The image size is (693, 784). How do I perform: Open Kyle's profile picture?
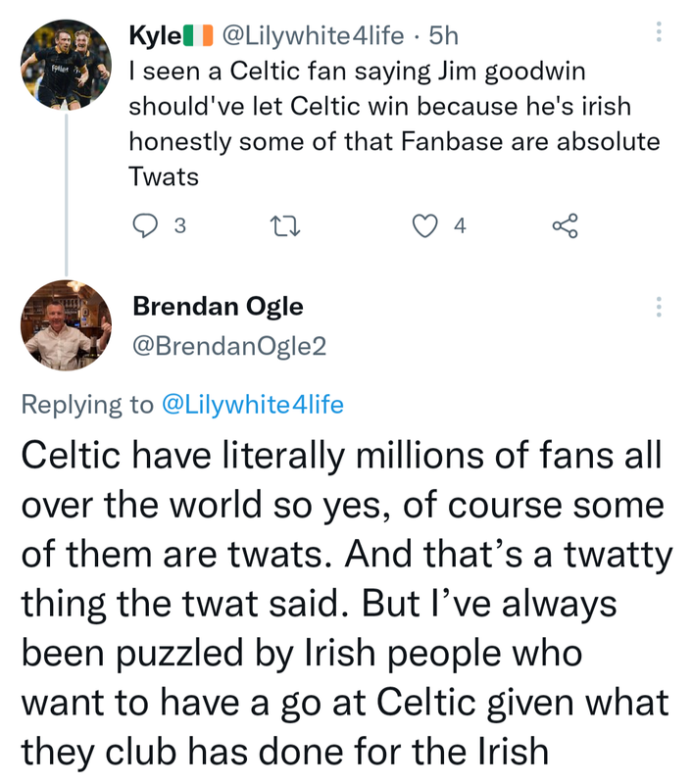click(x=67, y=64)
